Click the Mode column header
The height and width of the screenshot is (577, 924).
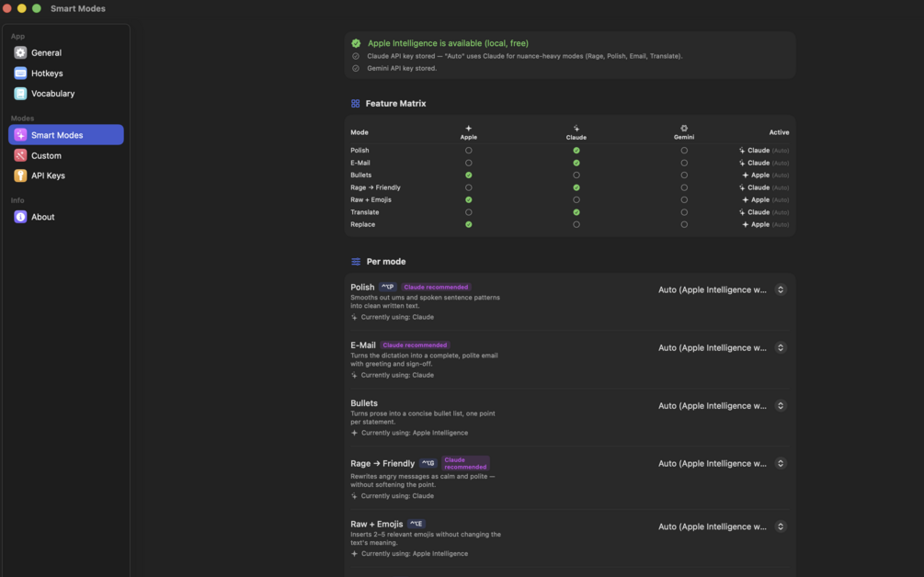point(359,132)
